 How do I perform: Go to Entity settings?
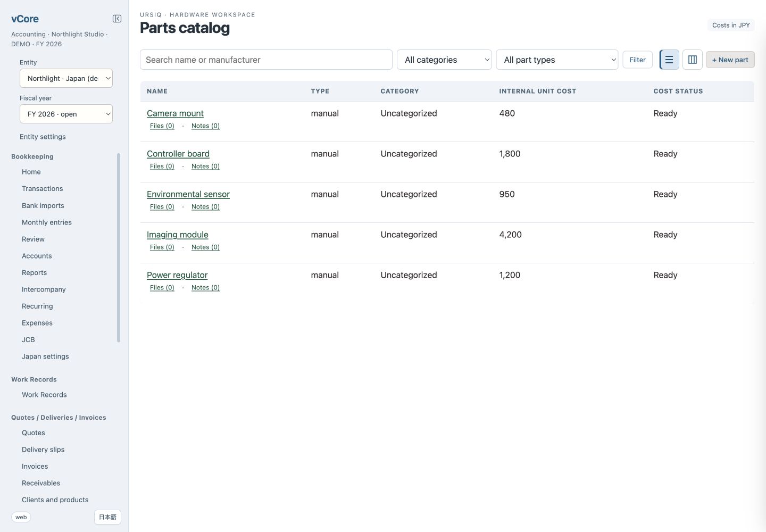[43, 137]
